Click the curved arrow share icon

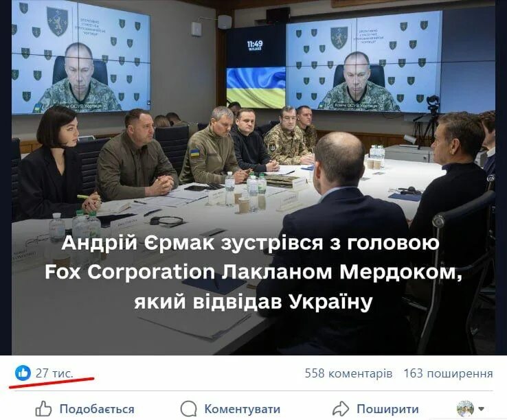341,409
